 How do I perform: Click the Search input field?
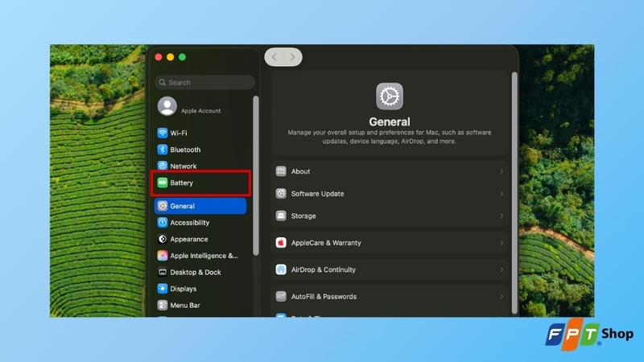[204, 83]
